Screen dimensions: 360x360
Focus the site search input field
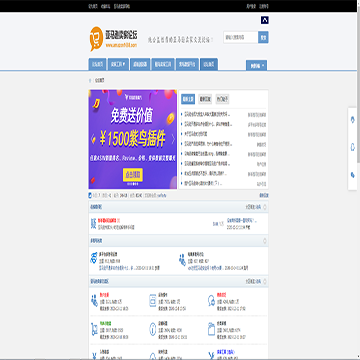[241, 37]
